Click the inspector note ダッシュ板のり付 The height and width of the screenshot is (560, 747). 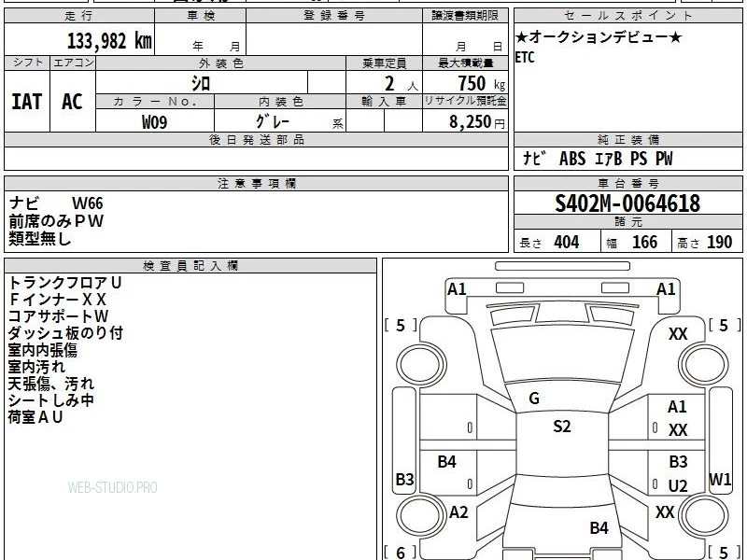click(65, 333)
